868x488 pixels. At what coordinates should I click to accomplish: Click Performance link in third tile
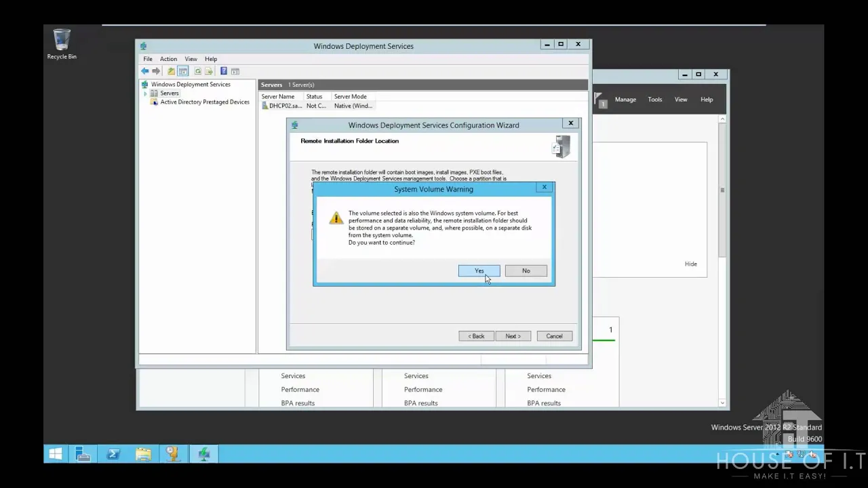pos(546,390)
